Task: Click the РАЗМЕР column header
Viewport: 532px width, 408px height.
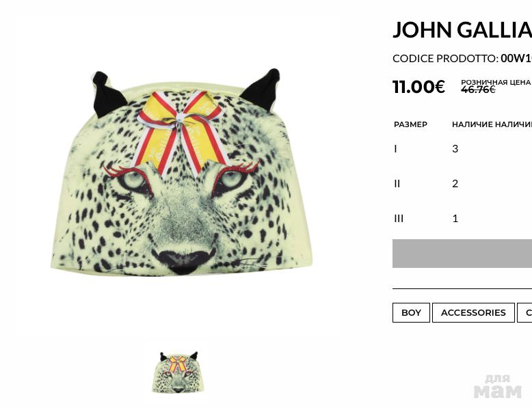Action: [410, 124]
